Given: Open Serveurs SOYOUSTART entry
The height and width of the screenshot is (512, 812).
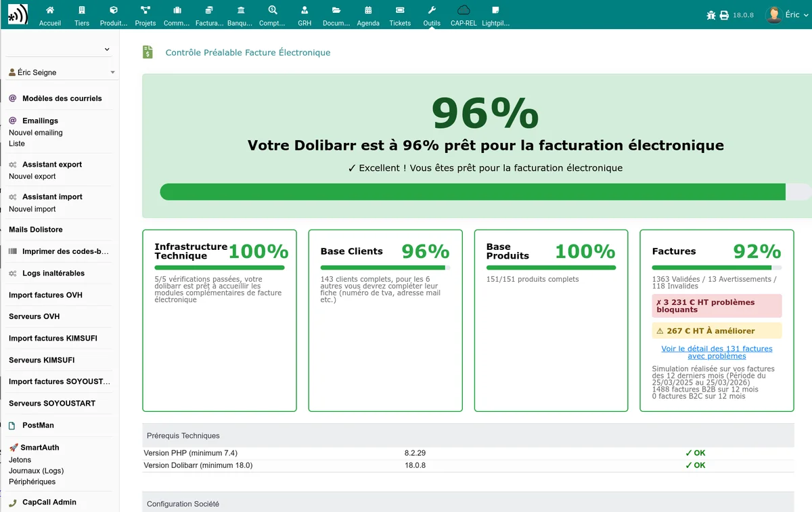Looking at the screenshot, I should [x=52, y=404].
